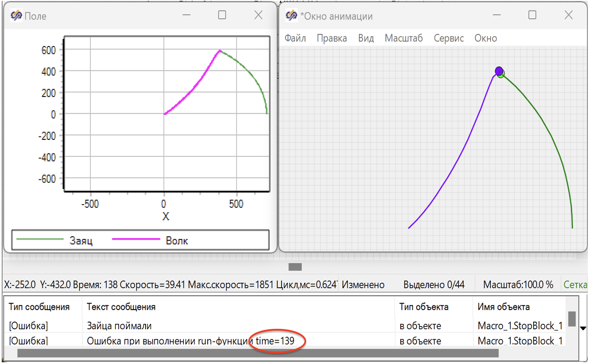Select the purple wolf circle in animation
Viewport: 590px width, 364px height.
(499, 70)
